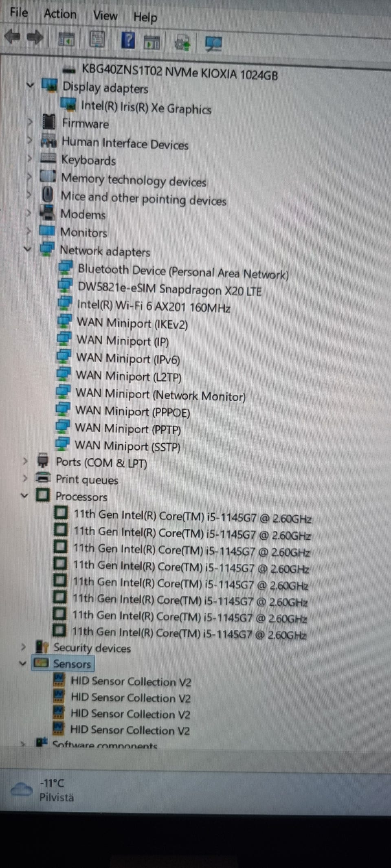Click the Forward arrow toolbar icon

pos(35,38)
